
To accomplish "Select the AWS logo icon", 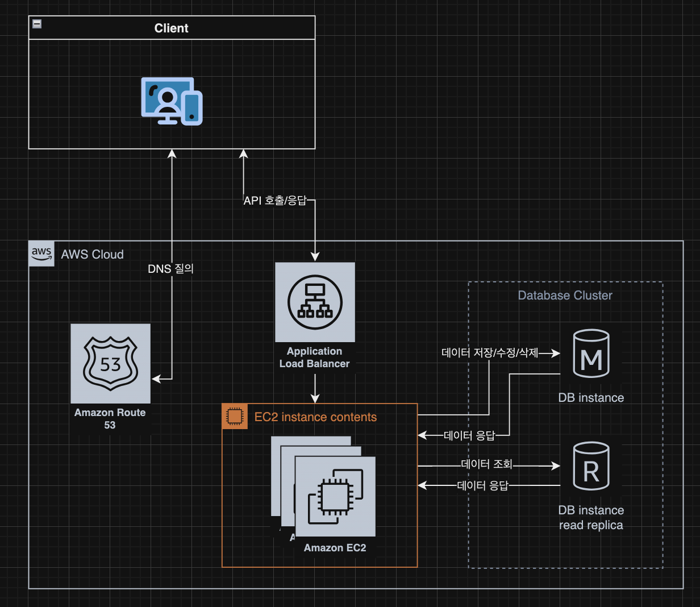I will [41, 253].
